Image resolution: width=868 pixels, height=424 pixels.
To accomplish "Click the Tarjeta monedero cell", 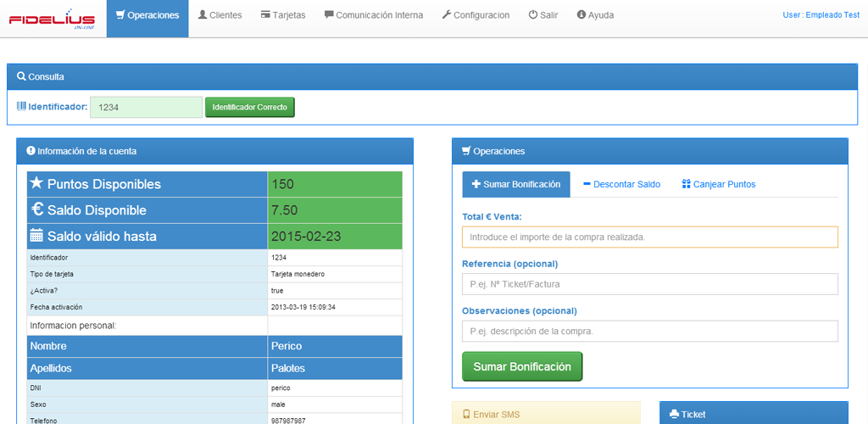I will click(335, 274).
